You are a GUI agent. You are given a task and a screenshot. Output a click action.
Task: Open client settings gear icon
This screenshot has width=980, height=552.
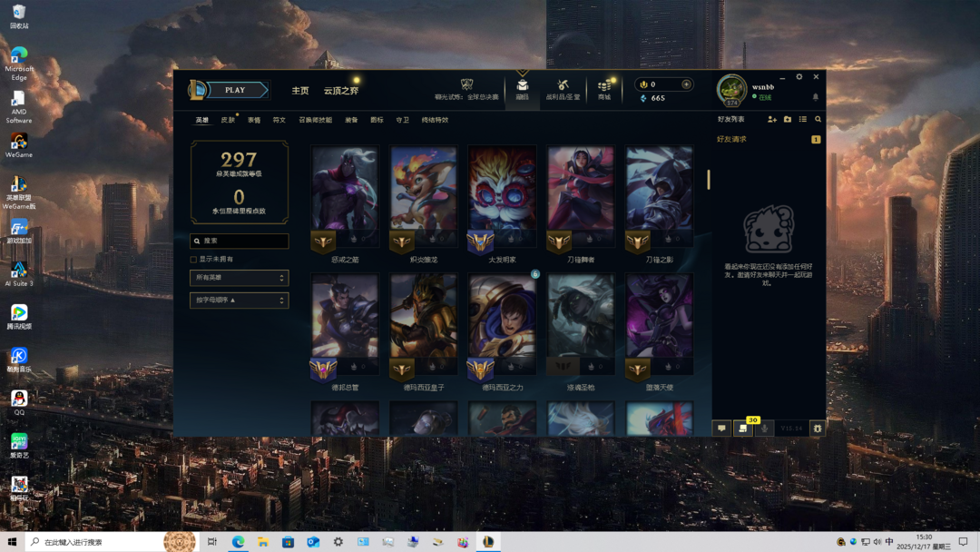coord(799,77)
